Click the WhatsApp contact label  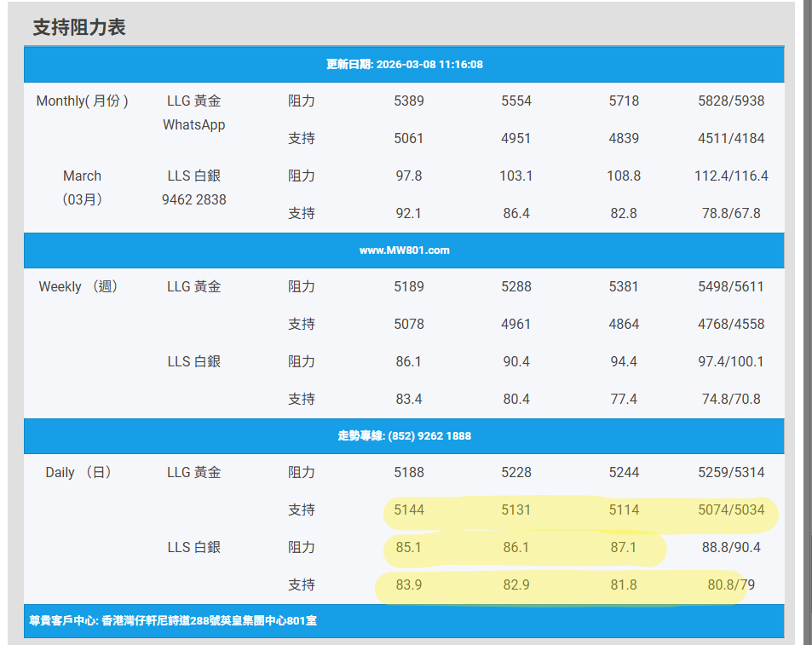[193, 125]
